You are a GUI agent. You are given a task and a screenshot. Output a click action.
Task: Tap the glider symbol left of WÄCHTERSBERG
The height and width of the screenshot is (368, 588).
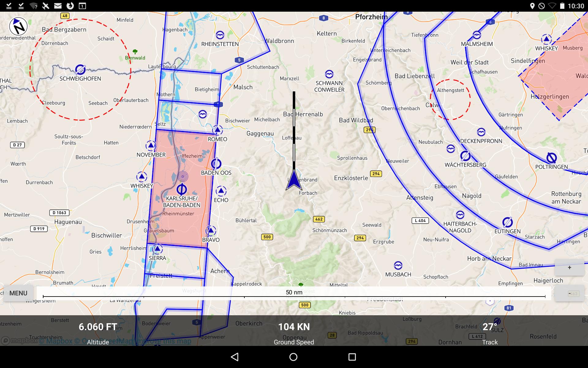[x=450, y=149]
